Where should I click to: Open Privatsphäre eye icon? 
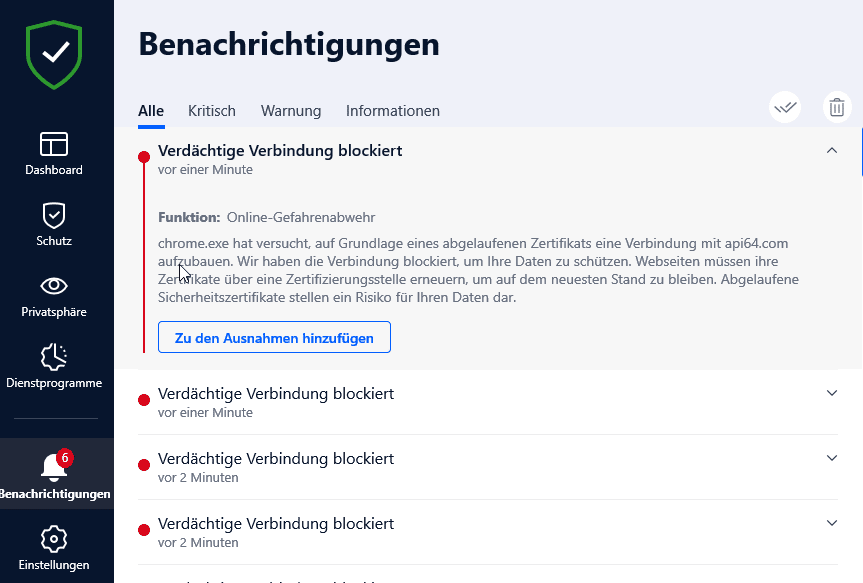54,295
